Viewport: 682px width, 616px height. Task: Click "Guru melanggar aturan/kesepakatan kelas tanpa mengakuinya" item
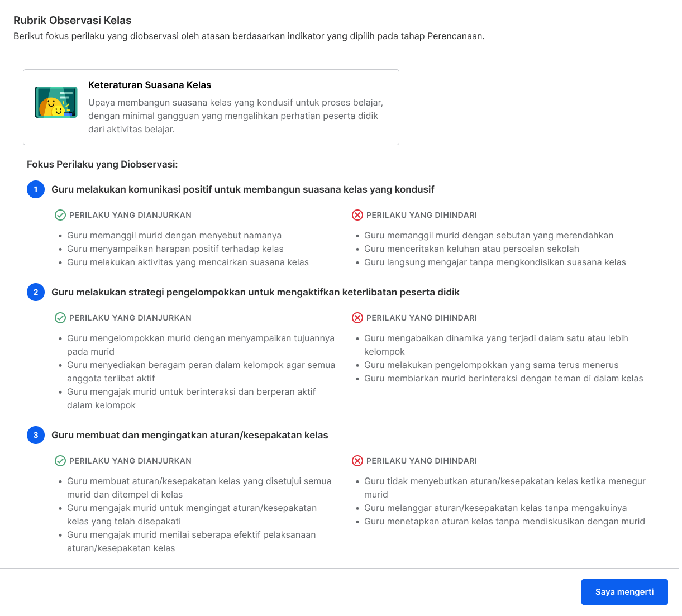(495, 508)
